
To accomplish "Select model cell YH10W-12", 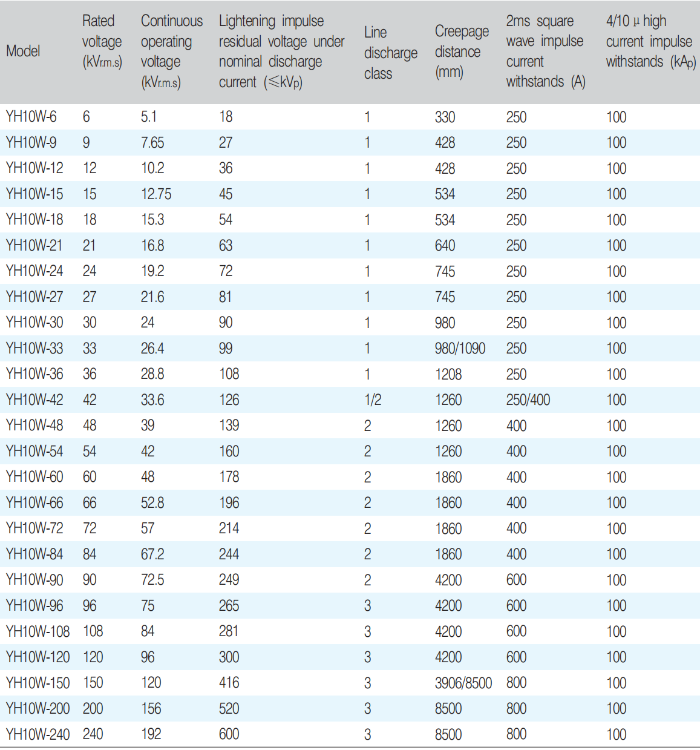I will point(34,168).
